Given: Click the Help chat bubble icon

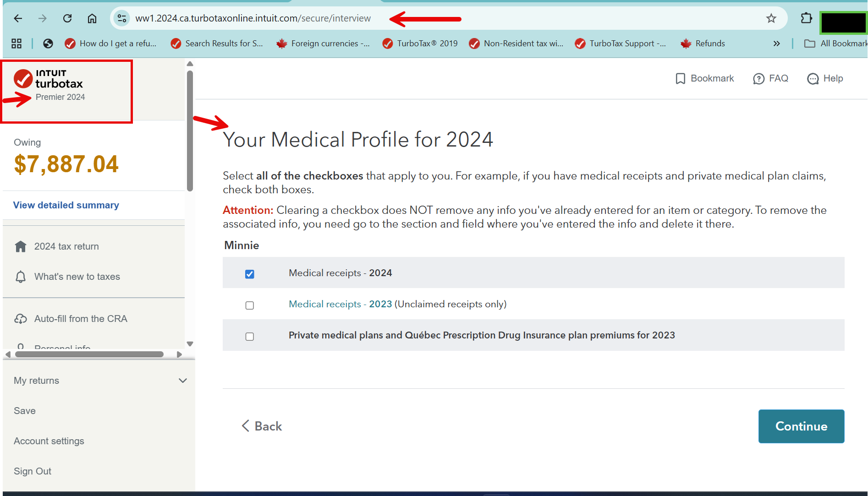Looking at the screenshot, I should [x=813, y=79].
